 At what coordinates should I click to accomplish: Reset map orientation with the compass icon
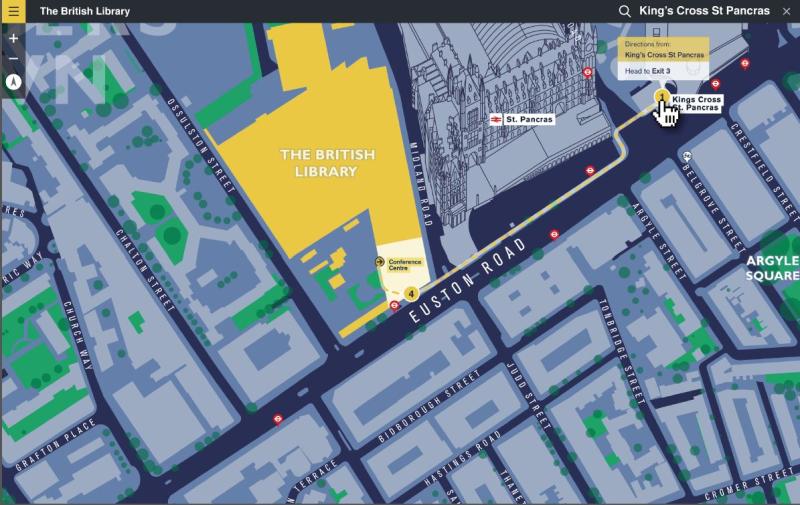pos(14,81)
